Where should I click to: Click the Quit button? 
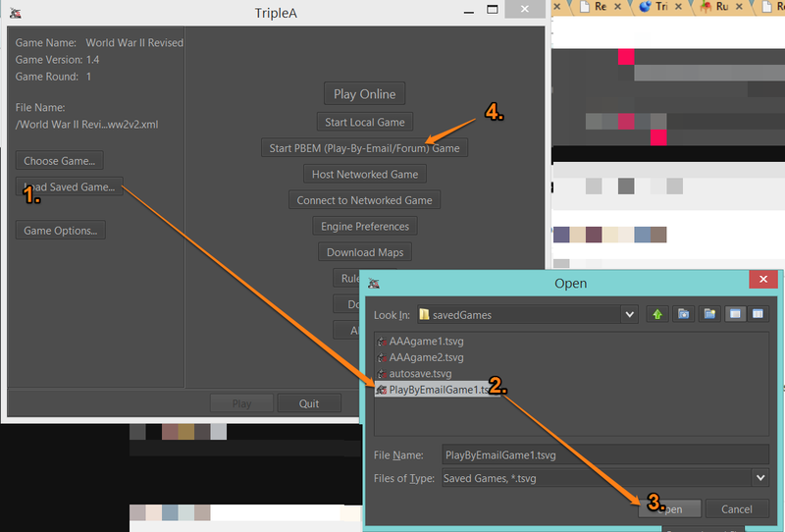click(309, 403)
